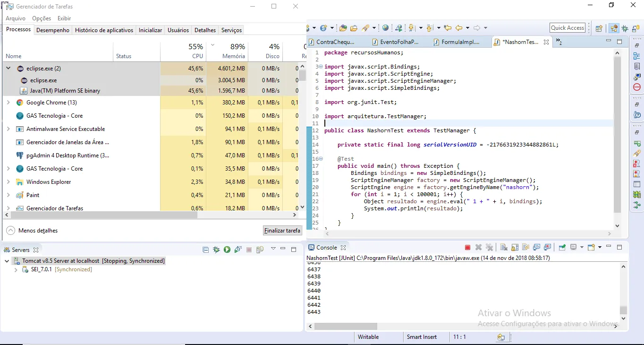Click Finalizar tarefa button
Viewport: 644px width, 345px height.
(x=282, y=231)
